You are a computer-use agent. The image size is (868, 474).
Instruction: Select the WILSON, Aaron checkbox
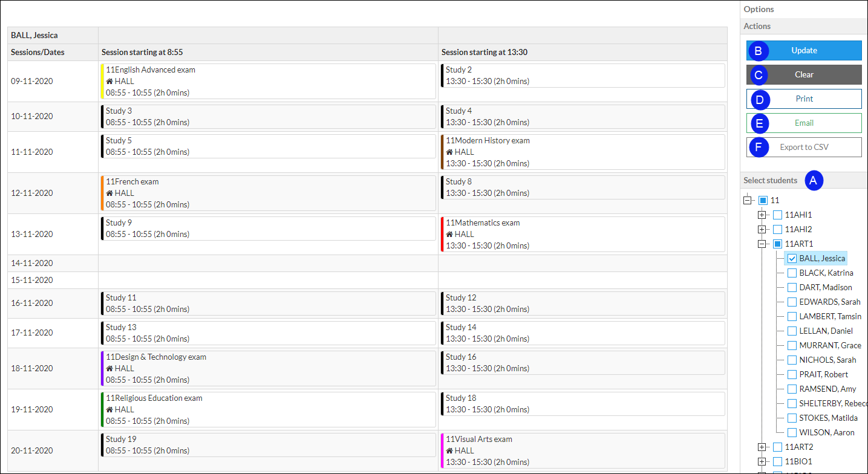coord(792,432)
